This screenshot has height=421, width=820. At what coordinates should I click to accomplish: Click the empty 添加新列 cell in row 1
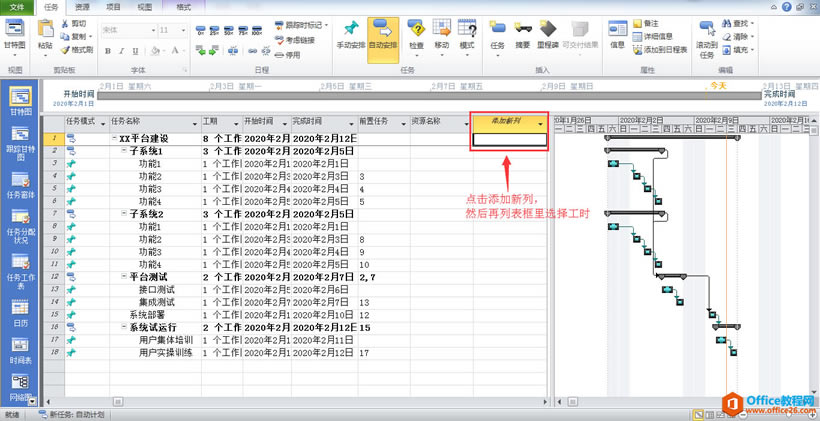tap(510, 139)
